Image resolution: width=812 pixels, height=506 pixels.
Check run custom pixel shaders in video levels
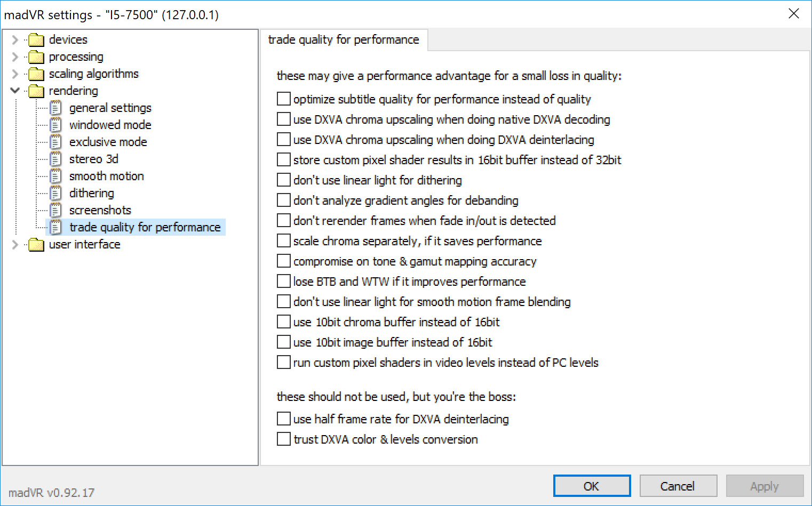[x=284, y=362]
